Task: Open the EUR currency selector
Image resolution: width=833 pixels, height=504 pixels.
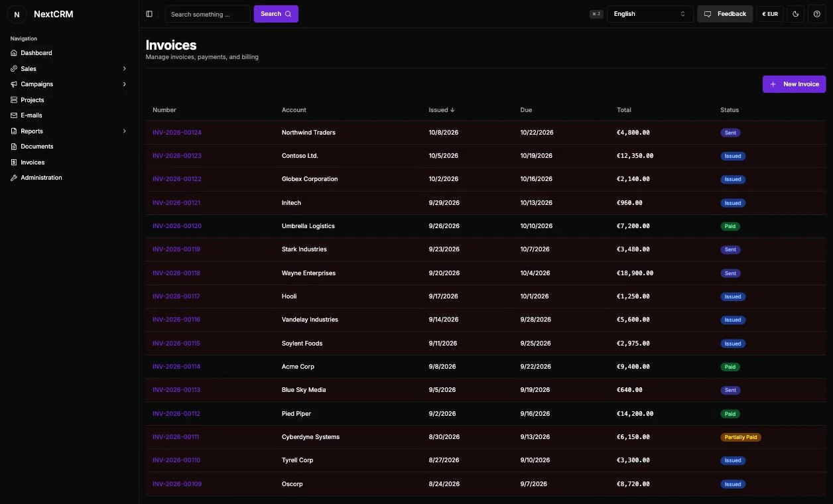Action: point(770,14)
